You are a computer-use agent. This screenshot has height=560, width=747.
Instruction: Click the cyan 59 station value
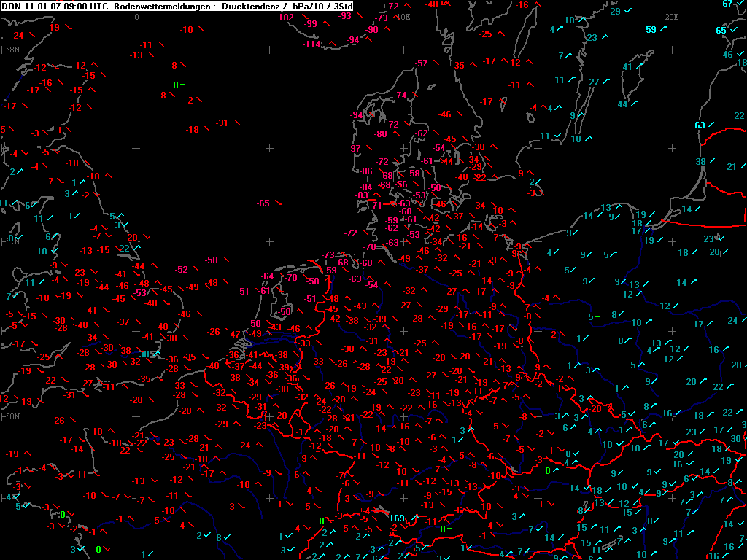(x=651, y=30)
